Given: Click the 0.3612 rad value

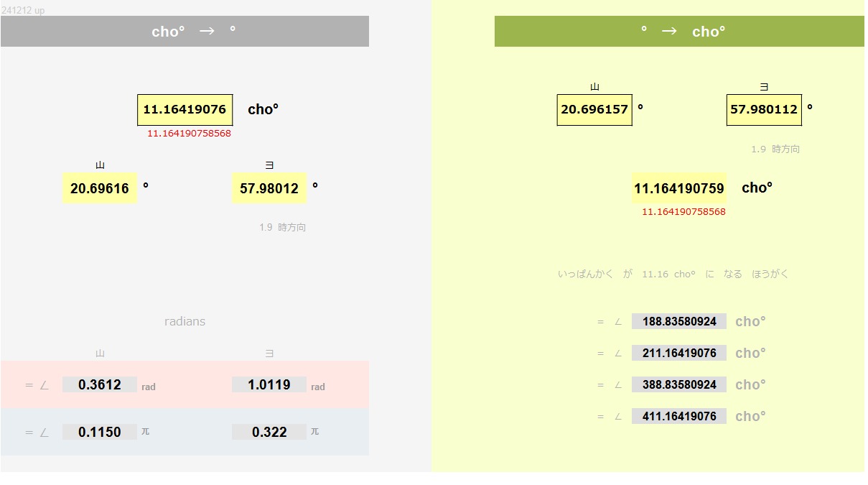Looking at the screenshot, I should click(100, 384).
